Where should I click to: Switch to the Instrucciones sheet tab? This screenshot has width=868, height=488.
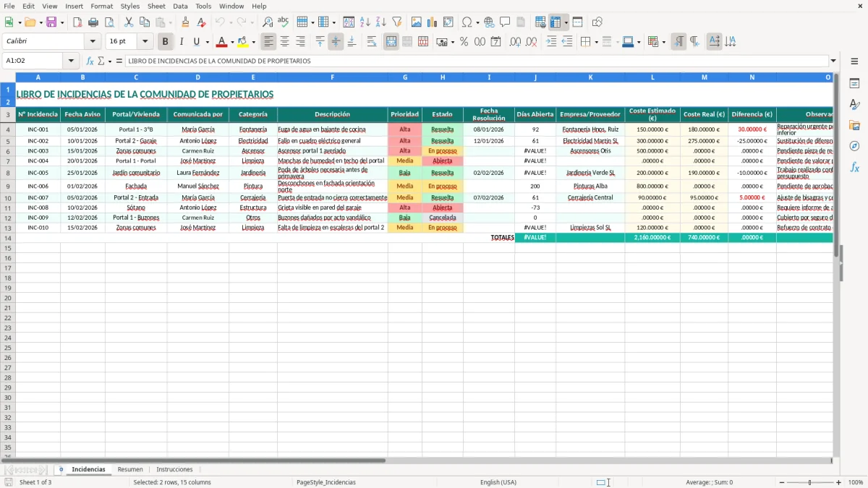(x=174, y=470)
